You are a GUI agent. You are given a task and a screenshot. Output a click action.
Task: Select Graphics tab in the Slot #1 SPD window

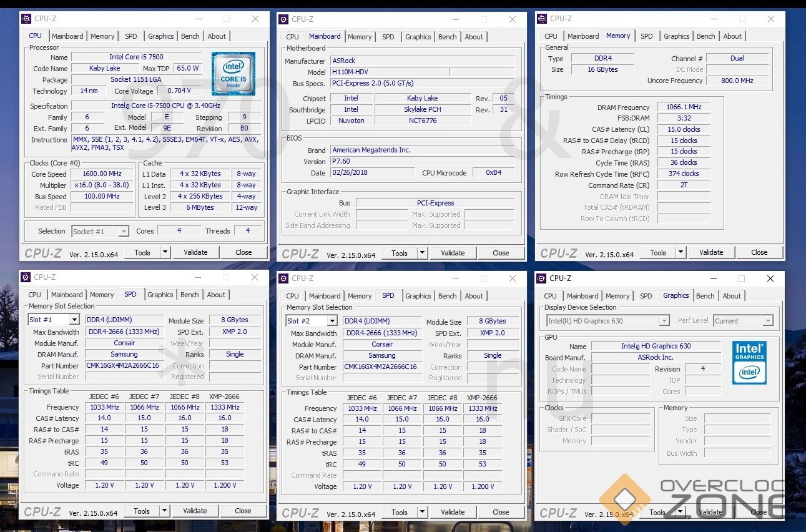click(x=160, y=295)
